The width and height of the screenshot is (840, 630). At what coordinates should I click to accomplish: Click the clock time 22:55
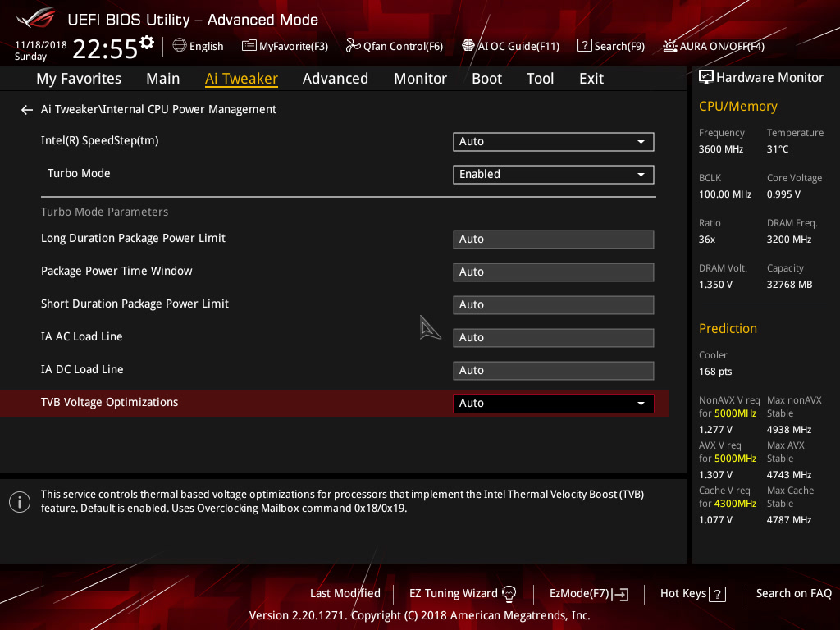coord(105,49)
